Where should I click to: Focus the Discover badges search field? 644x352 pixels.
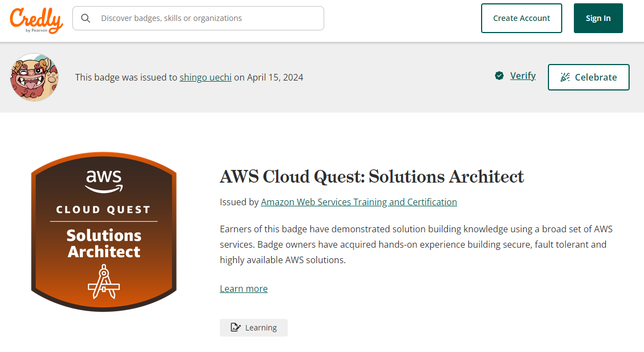pyautogui.click(x=198, y=18)
